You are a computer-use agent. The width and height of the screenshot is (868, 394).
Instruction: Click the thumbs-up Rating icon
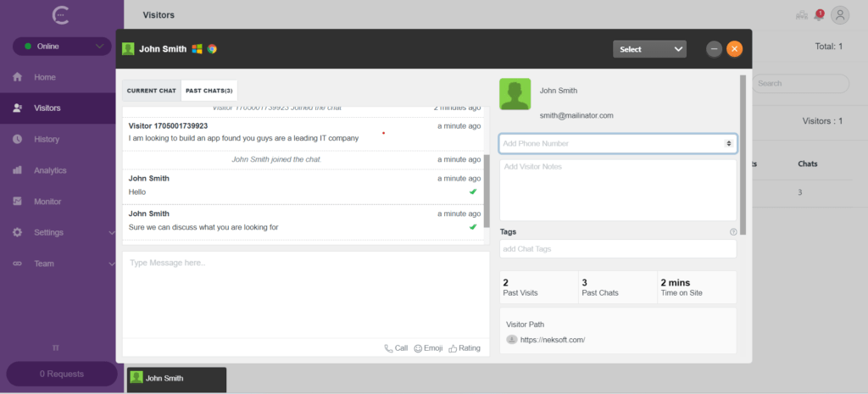pos(453,348)
